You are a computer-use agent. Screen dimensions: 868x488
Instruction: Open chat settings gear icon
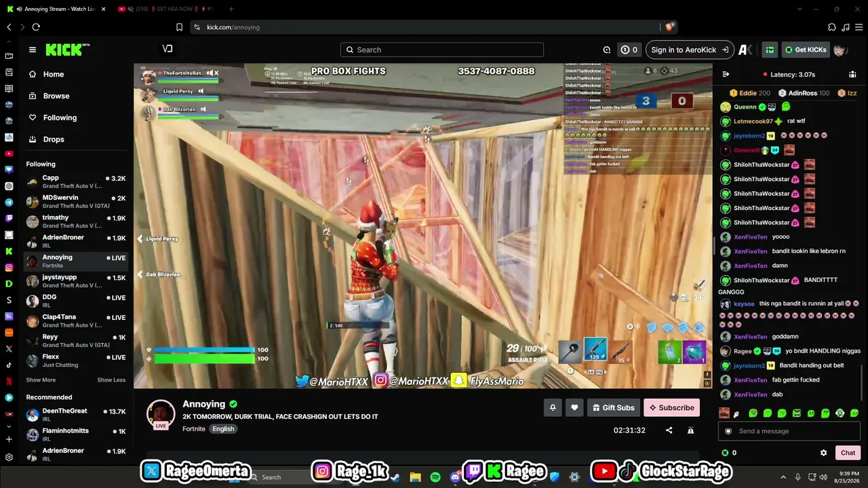[x=824, y=453]
